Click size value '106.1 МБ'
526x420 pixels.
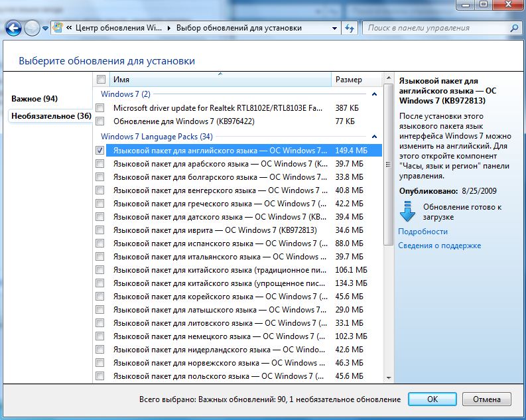[x=352, y=269]
